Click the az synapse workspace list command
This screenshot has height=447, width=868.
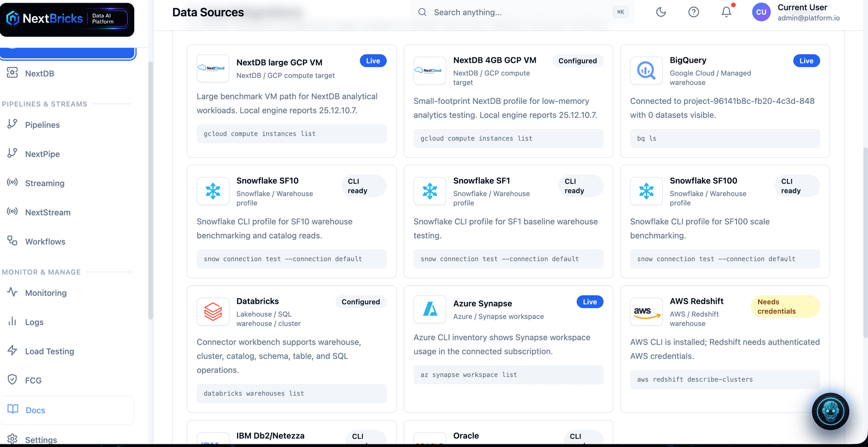coord(509,375)
